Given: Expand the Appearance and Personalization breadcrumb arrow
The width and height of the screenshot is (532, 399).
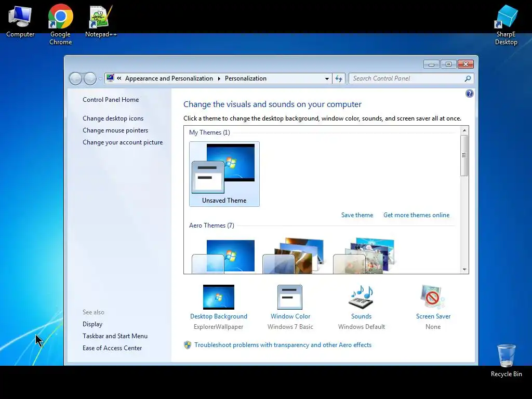Looking at the screenshot, I should pyautogui.click(x=219, y=79).
